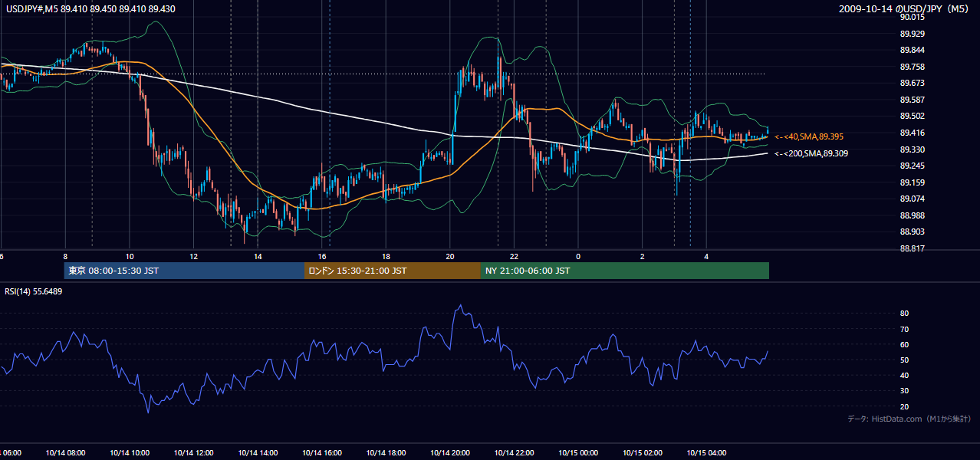This screenshot has height=460, width=980.
Task: Click the 10/15 04:00 time axis label
Action: (x=706, y=452)
